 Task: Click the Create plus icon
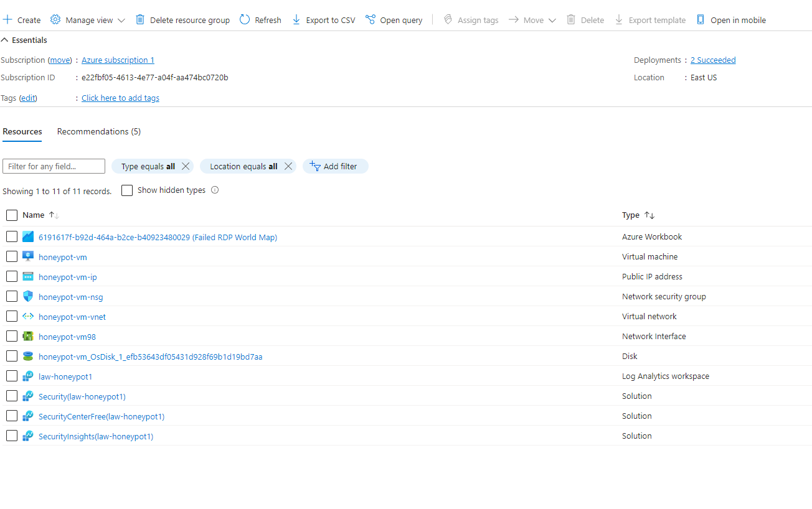pyautogui.click(x=7, y=20)
